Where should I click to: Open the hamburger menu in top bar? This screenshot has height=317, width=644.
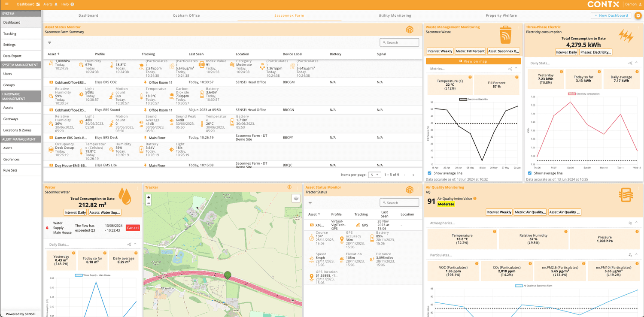pyautogui.click(x=6, y=4)
